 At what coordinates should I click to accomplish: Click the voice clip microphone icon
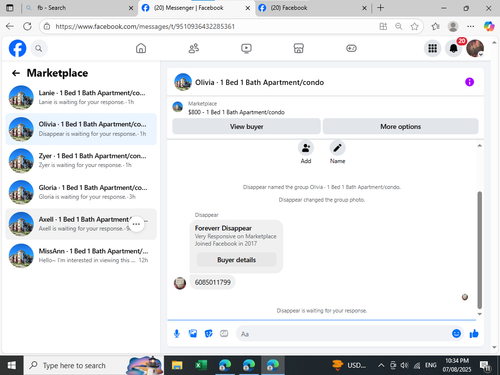177,334
